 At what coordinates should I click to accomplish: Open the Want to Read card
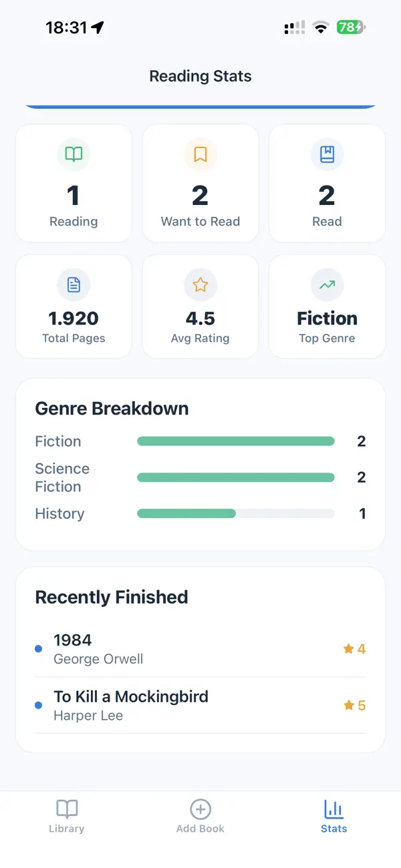point(200,182)
